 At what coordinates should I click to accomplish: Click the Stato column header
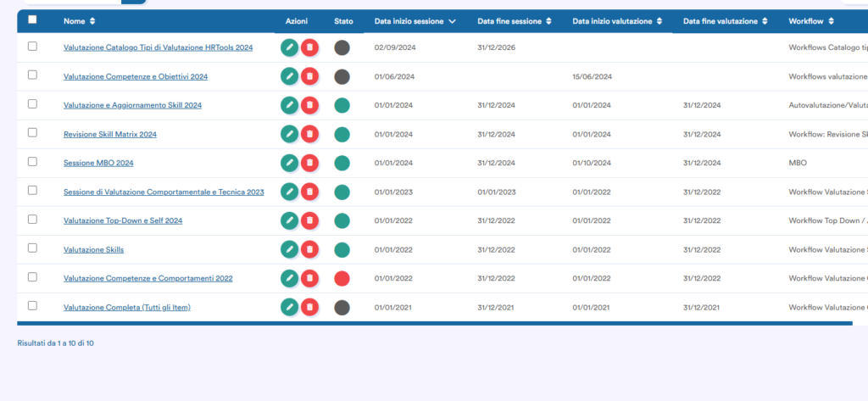point(343,21)
